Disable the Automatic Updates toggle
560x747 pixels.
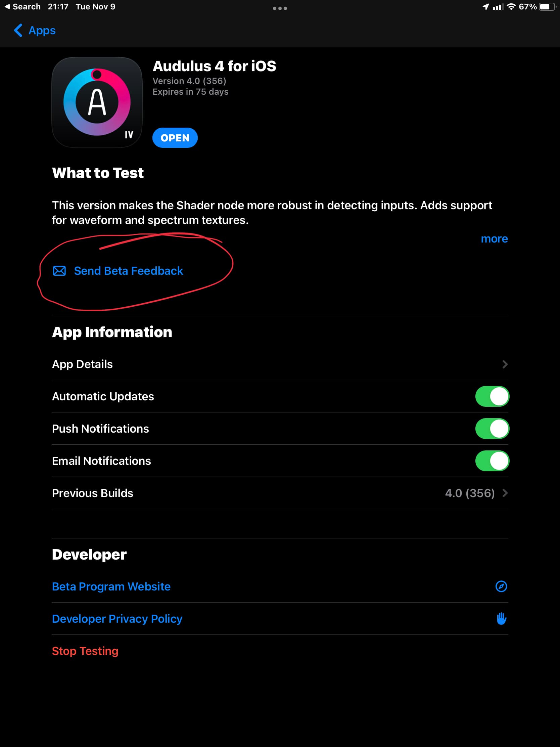tap(492, 396)
